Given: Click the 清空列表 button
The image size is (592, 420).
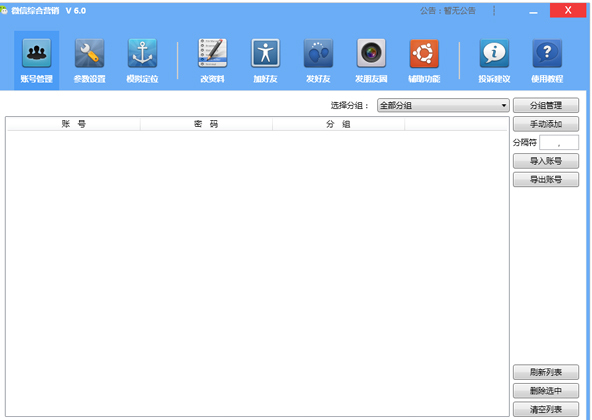Looking at the screenshot, I should (x=546, y=409).
